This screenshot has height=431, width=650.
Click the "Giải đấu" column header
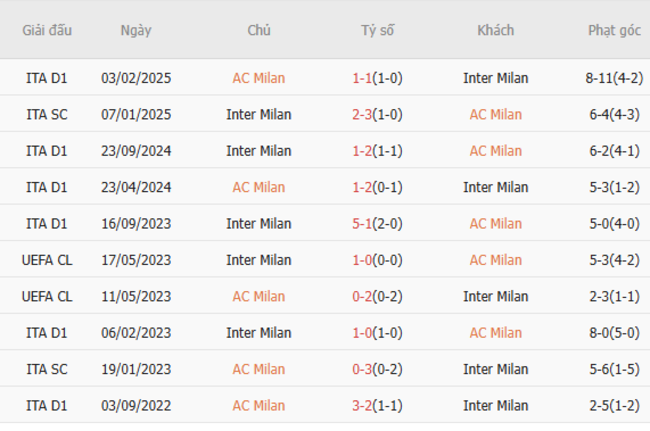click(47, 30)
